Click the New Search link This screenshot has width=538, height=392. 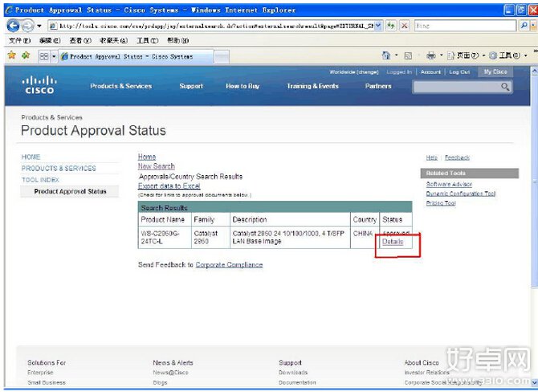(x=157, y=166)
